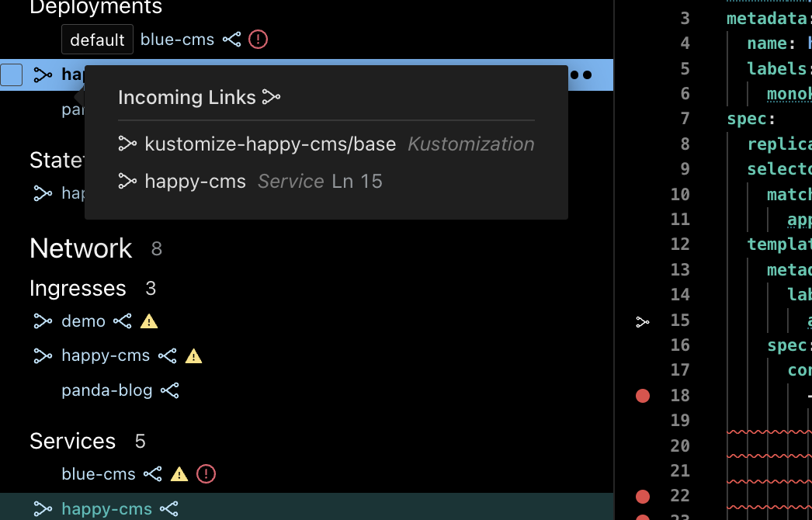The image size is (812, 520).
Task: Select the panda-blog ingress
Action: pos(107,390)
